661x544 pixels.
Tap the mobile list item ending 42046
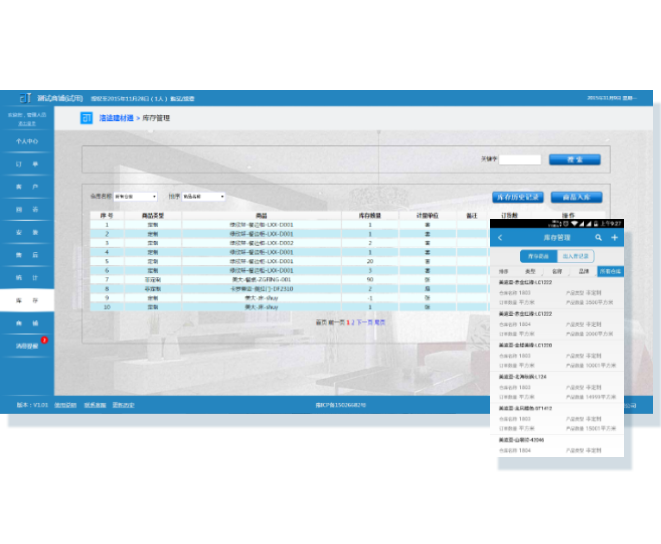pos(557,446)
